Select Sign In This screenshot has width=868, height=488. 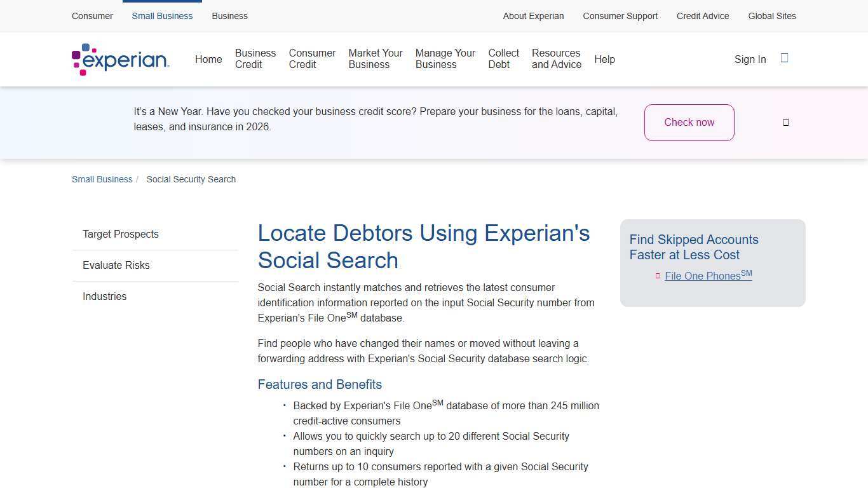point(750,59)
